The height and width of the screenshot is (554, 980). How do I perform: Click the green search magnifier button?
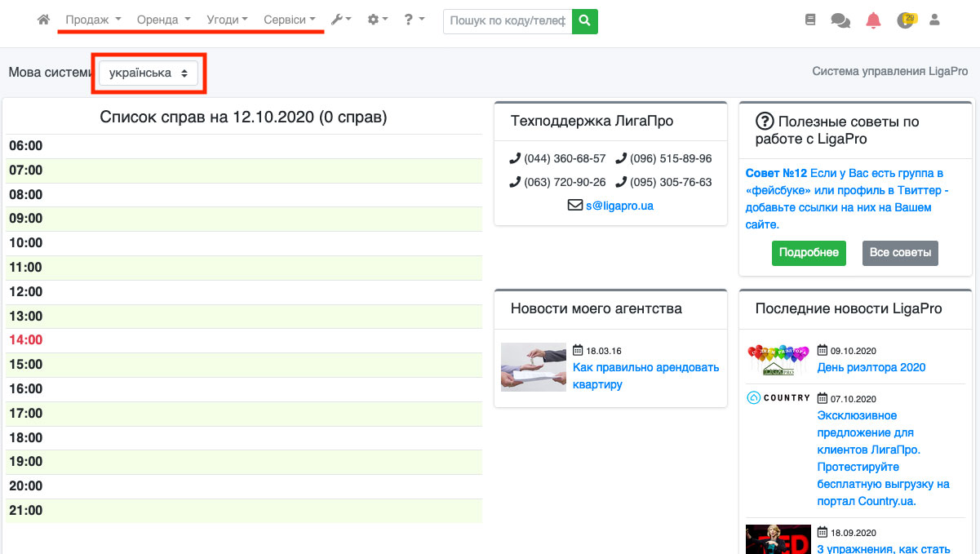point(584,21)
